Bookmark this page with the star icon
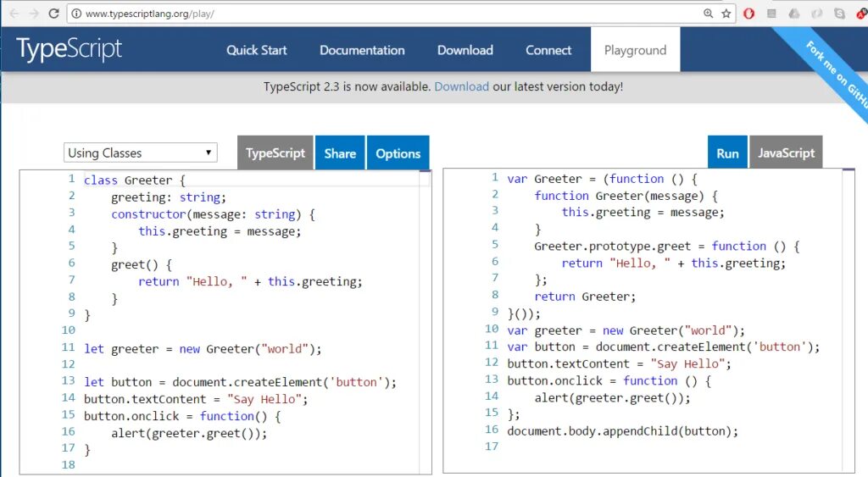Image resolution: width=868 pixels, height=477 pixels. [726, 14]
